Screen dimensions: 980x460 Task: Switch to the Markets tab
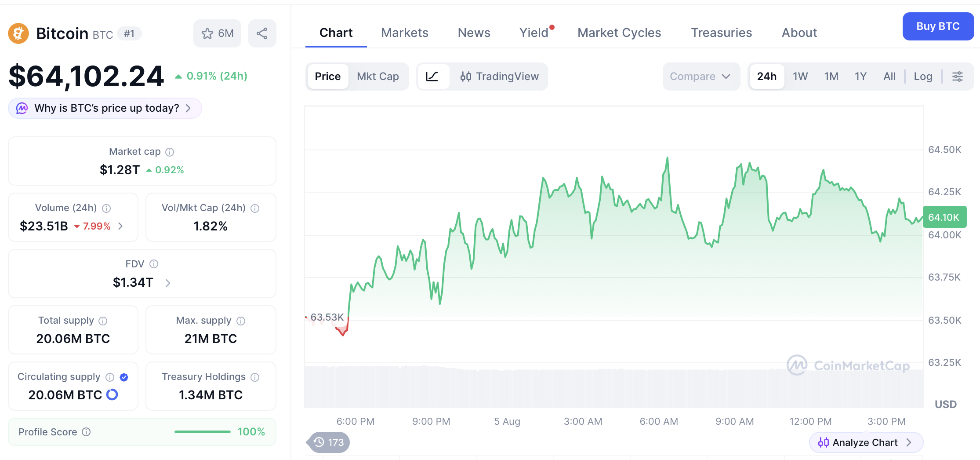tap(404, 33)
